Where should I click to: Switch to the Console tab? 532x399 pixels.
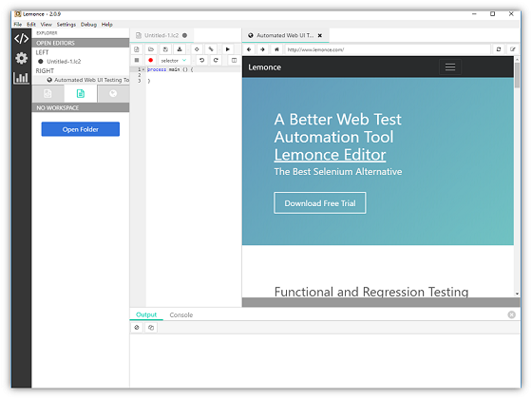tap(181, 314)
